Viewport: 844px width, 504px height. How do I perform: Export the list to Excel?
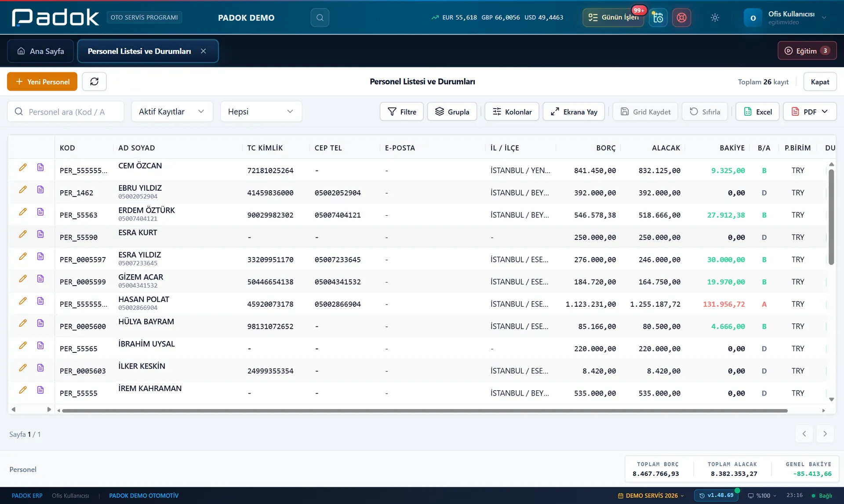coord(757,112)
